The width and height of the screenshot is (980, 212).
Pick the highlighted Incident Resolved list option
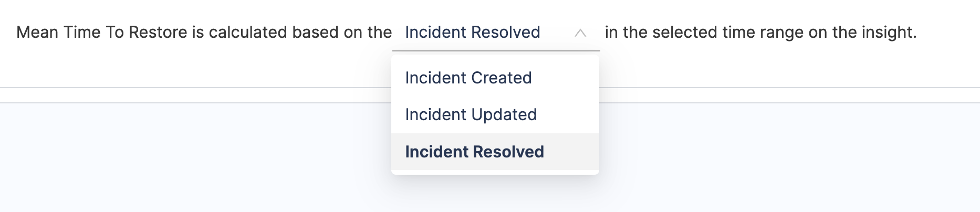pos(474,152)
